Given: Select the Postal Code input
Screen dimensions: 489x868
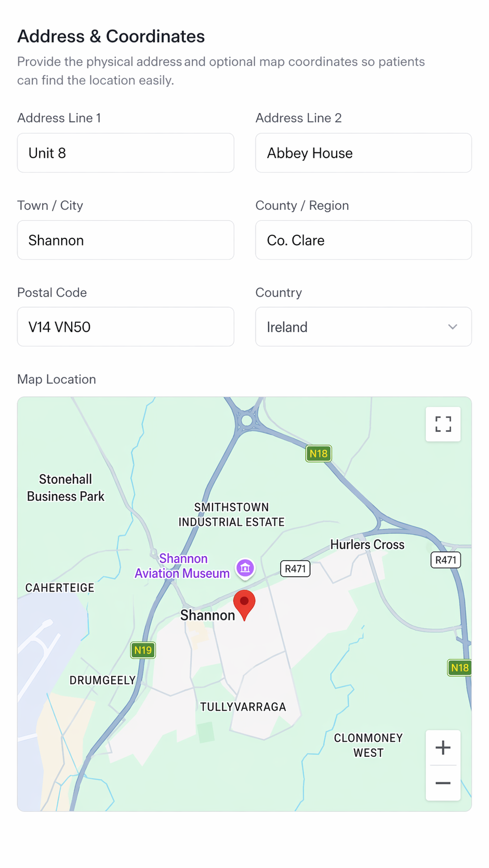Looking at the screenshot, I should pyautogui.click(x=125, y=327).
